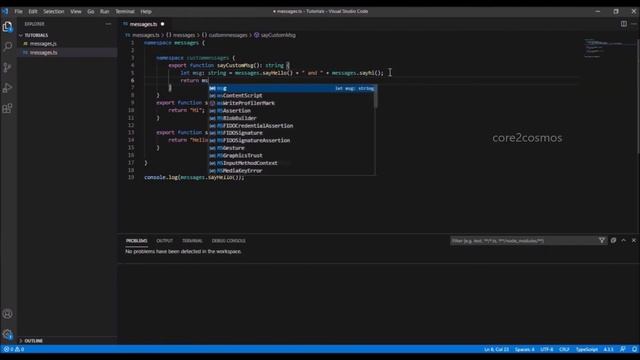Viewport: 640px width, 360px height.
Task: Select the msg suggestion in autocomplete list
Action: pyautogui.click(x=292, y=89)
